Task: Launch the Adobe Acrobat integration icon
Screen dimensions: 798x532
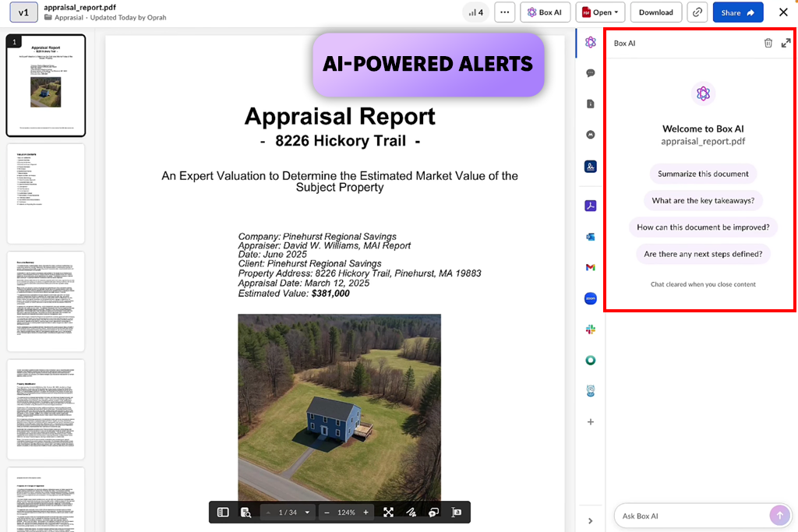Action: [x=591, y=206]
